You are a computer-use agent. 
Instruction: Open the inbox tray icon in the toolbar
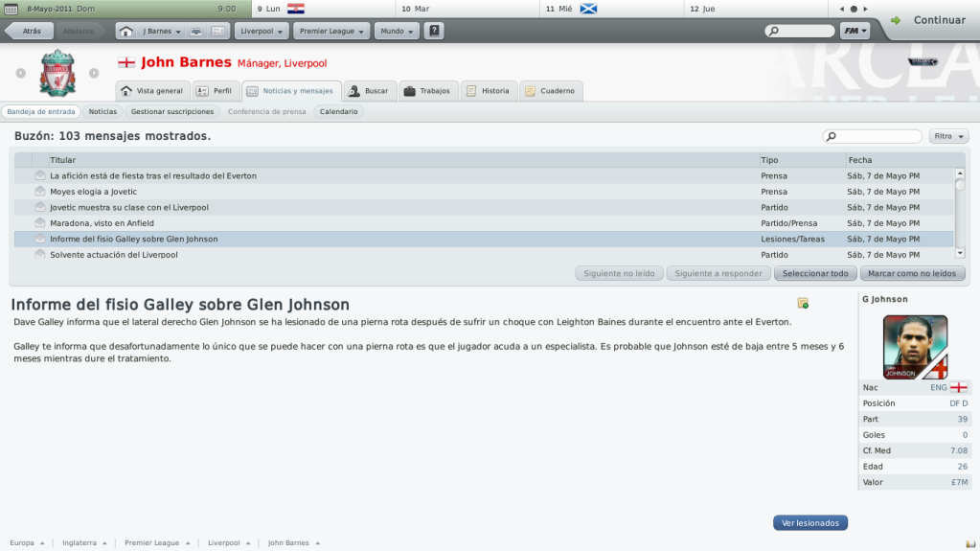pos(196,31)
